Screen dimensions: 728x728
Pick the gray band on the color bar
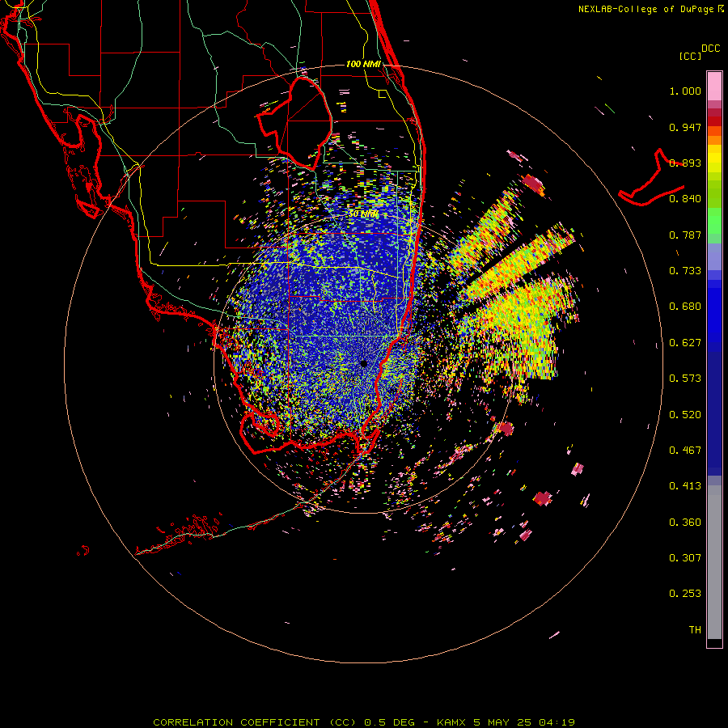coord(714,562)
